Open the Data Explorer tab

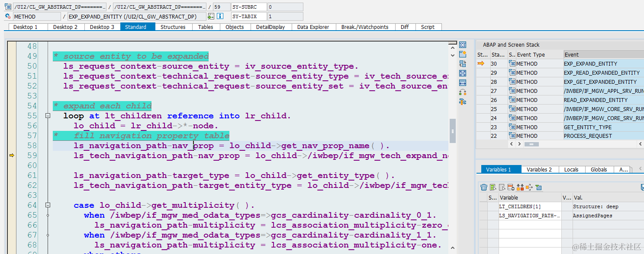pyautogui.click(x=314, y=27)
